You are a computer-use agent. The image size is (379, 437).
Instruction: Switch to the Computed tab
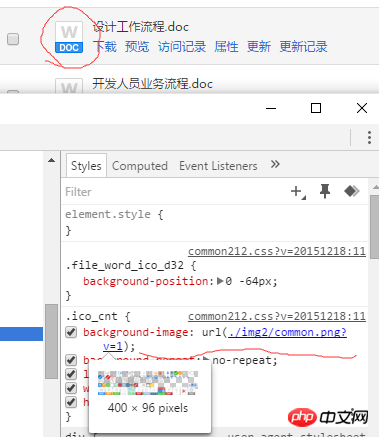[140, 166]
